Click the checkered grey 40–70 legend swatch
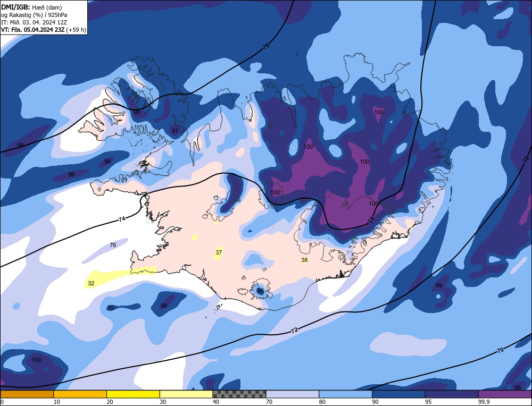 tap(239, 394)
